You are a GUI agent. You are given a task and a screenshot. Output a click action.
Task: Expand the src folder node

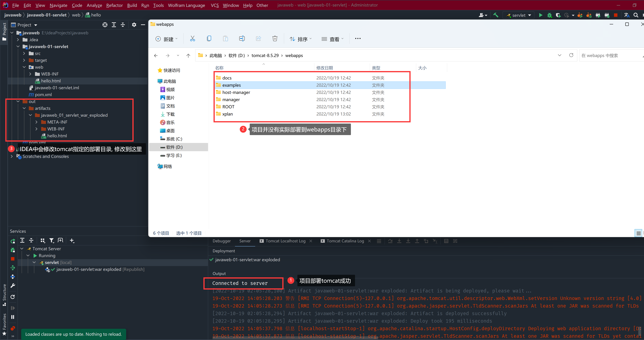click(x=24, y=53)
